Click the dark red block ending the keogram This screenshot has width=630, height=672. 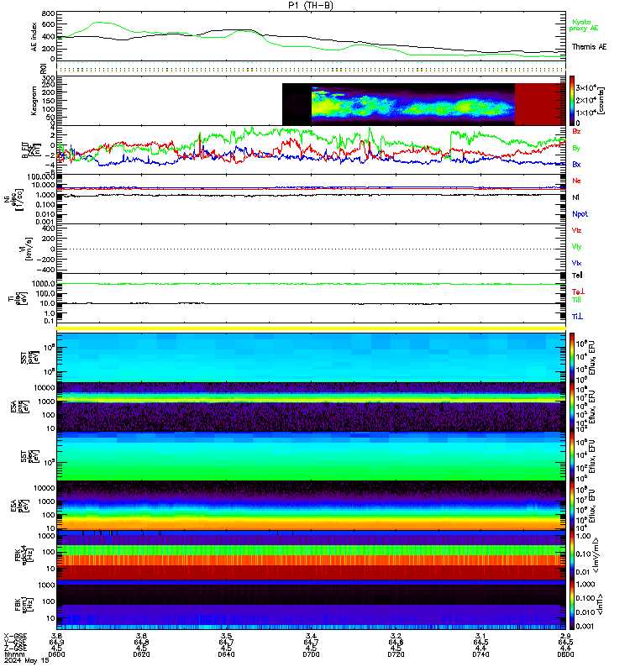coord(540,104)
